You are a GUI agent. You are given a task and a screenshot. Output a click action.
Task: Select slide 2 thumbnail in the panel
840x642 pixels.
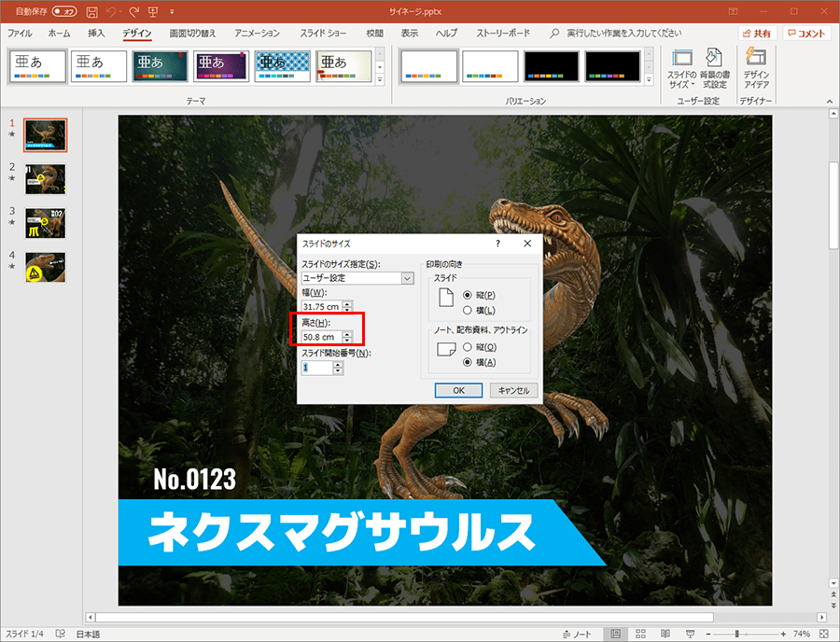click(x=46, y=179)
